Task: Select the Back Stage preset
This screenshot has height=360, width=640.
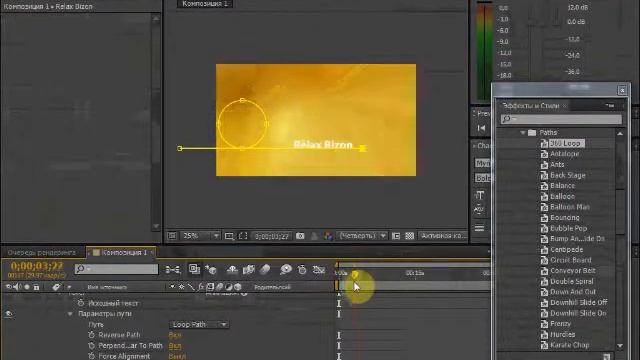Action: [x=567, y=175]
